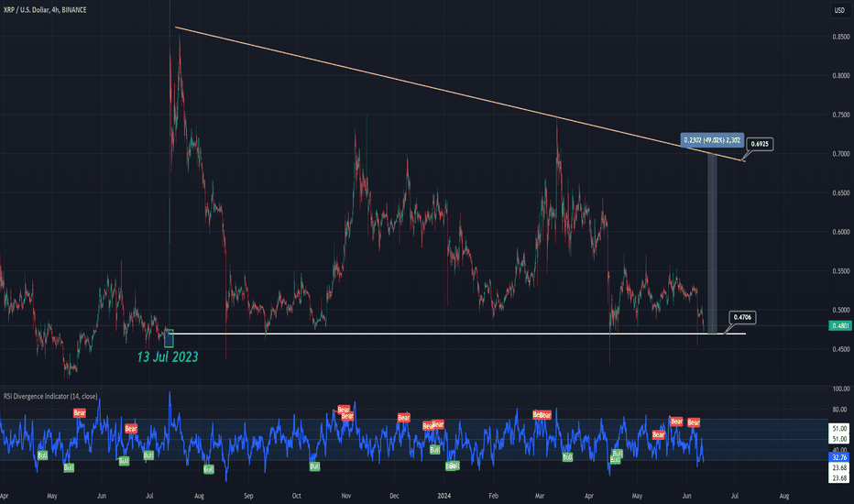
Task: Click the 100.00 RSI axis label
Action: pos(841,389)
